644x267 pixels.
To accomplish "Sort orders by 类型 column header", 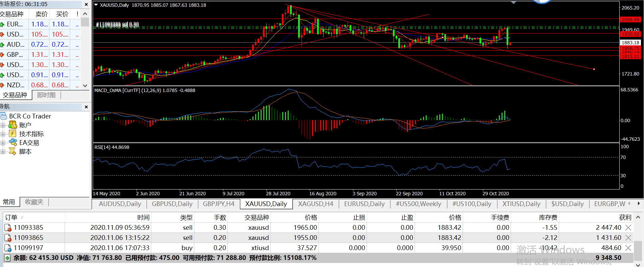I will click(x=172, y=217).
